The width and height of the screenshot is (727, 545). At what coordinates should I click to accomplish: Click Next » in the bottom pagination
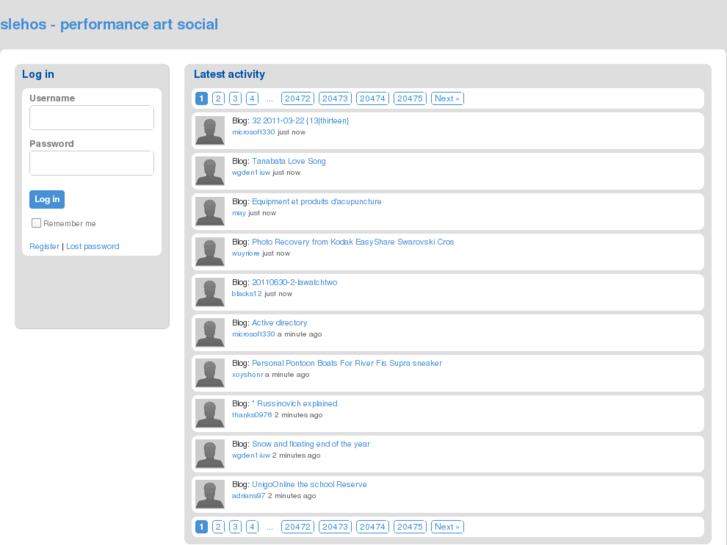447,527
